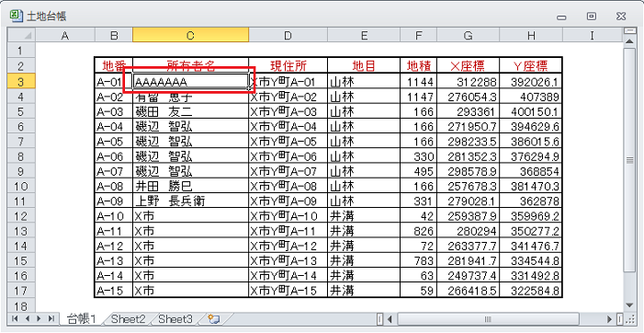Close the 土地台帳 workbook window
Screen dimensions: 644x333
[621, 17]
